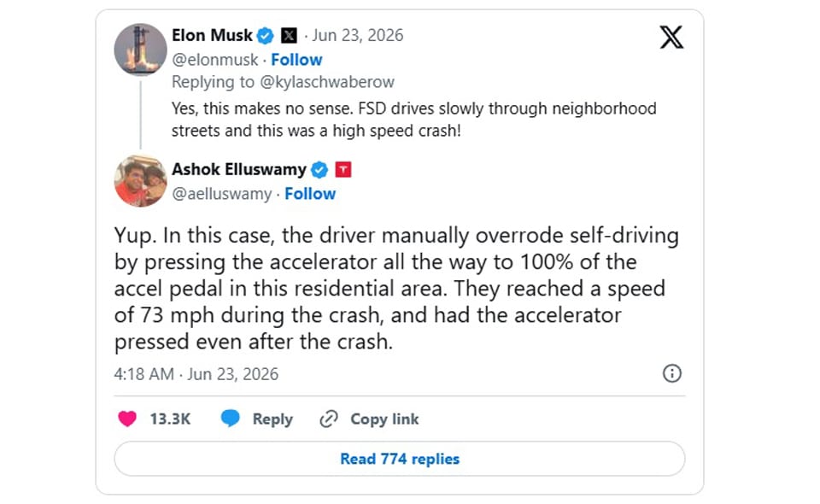
Task: Click the X logo in top right
Action: click(671, 37)
